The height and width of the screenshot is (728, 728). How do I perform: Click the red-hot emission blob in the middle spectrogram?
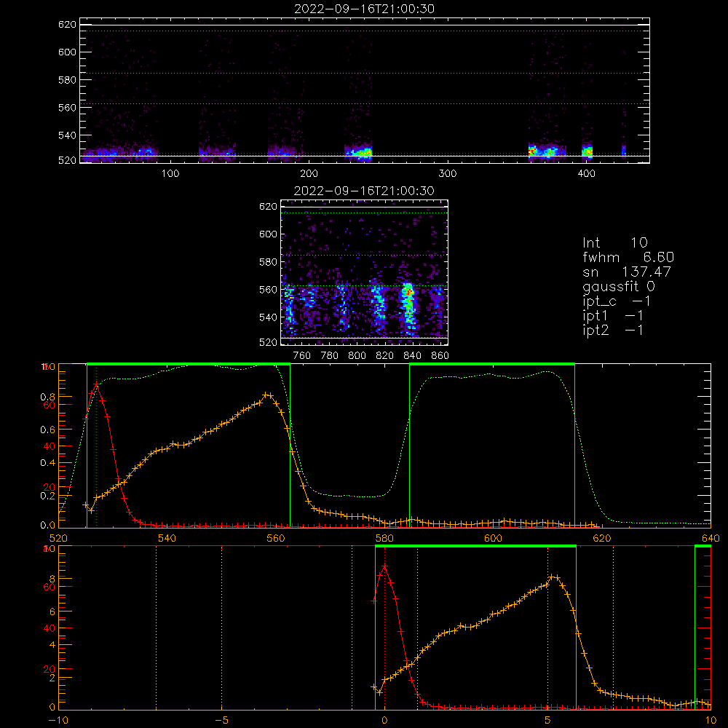coord(408,293)
